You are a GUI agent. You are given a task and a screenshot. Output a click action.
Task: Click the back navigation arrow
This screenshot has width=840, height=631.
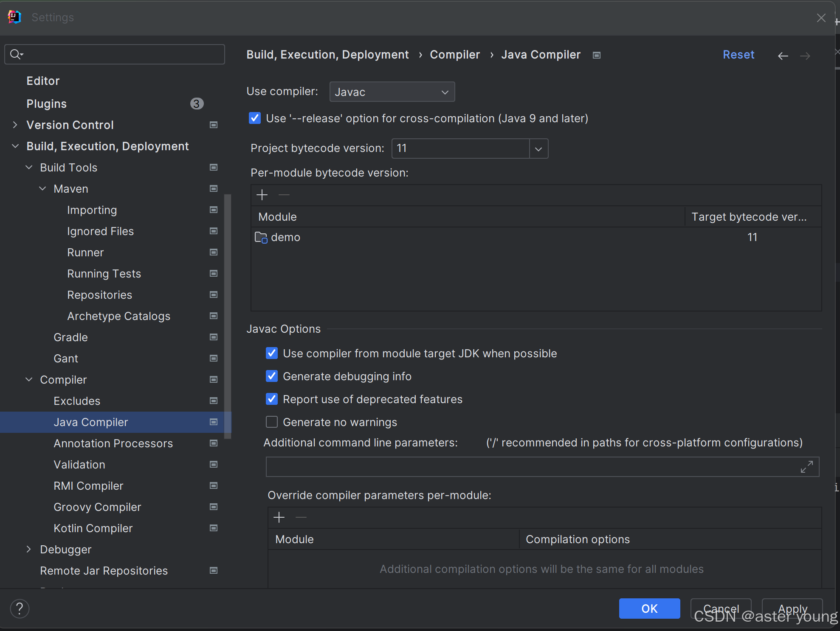click(783, 56)
